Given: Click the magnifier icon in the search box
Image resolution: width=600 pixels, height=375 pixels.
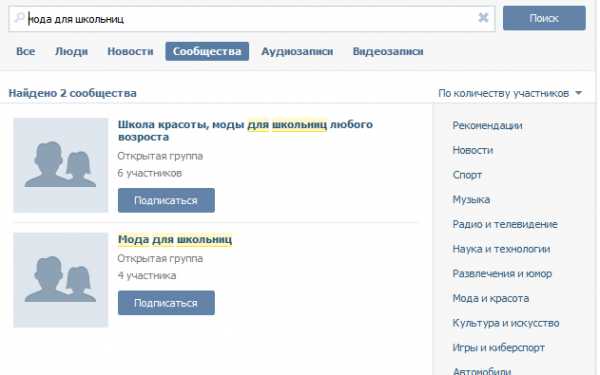Looking at the screenshot, I should coord(19,18).
